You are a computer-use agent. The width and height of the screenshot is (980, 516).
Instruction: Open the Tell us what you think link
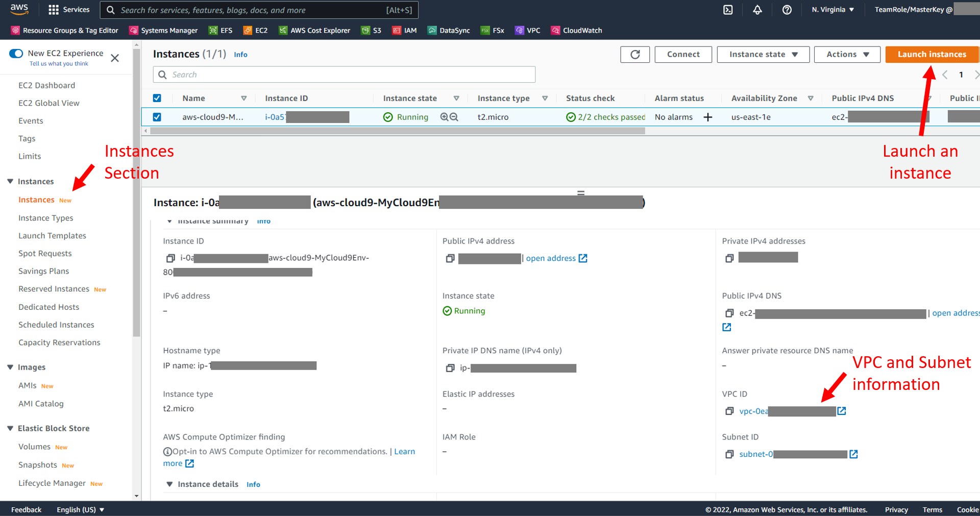point(59,64)
